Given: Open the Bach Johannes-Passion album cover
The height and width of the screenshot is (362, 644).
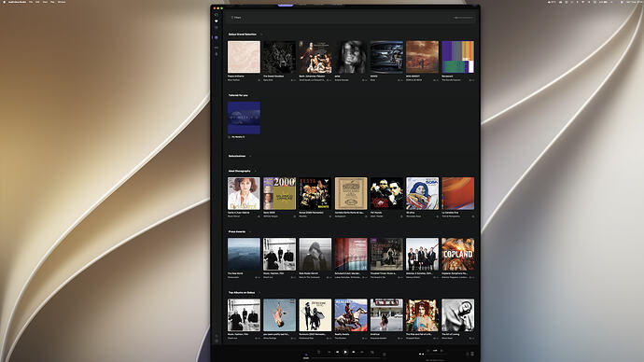Looking at the screenshot, I should [315, 57].
